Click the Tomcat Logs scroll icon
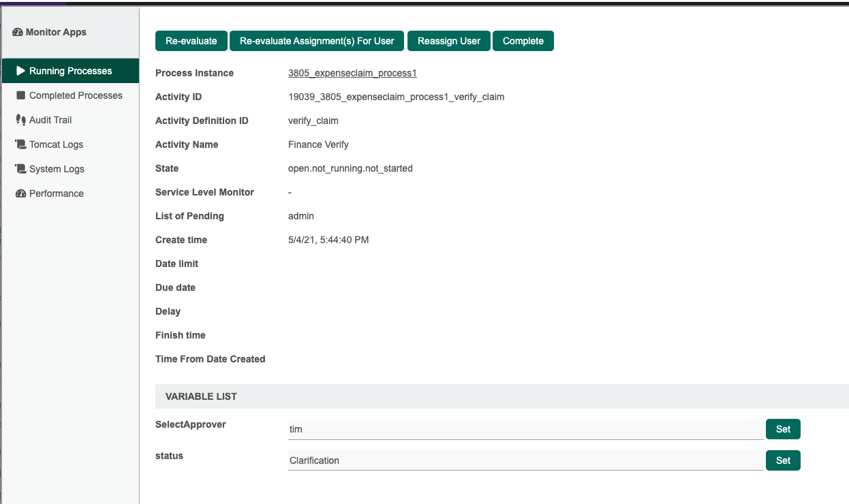The image size is (849, 504). click(x=21, y=144)
